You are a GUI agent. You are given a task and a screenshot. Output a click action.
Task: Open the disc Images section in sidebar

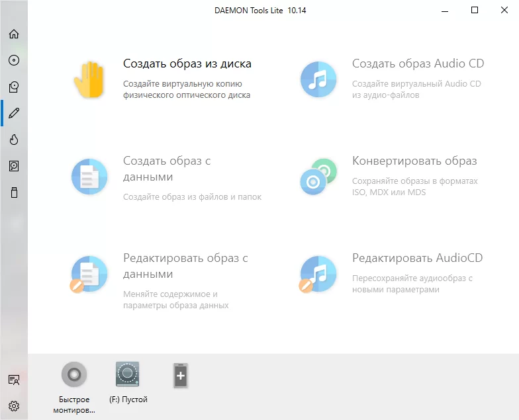click(14, 60)
